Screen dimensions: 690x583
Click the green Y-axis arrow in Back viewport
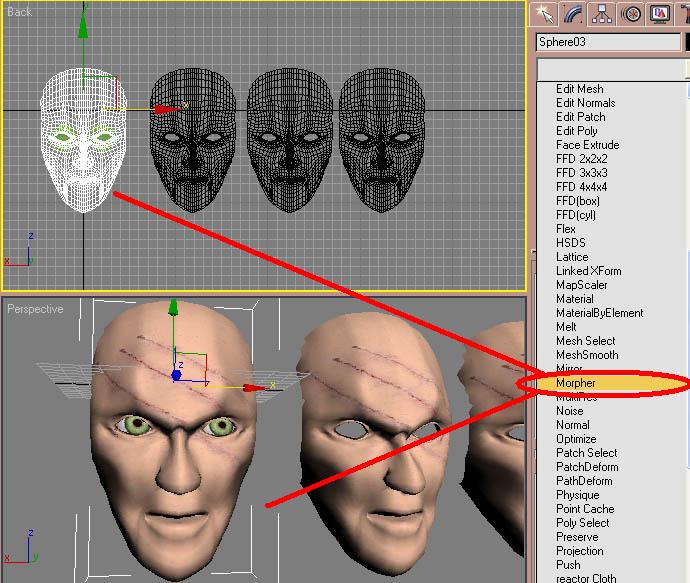tap(83, 27)
